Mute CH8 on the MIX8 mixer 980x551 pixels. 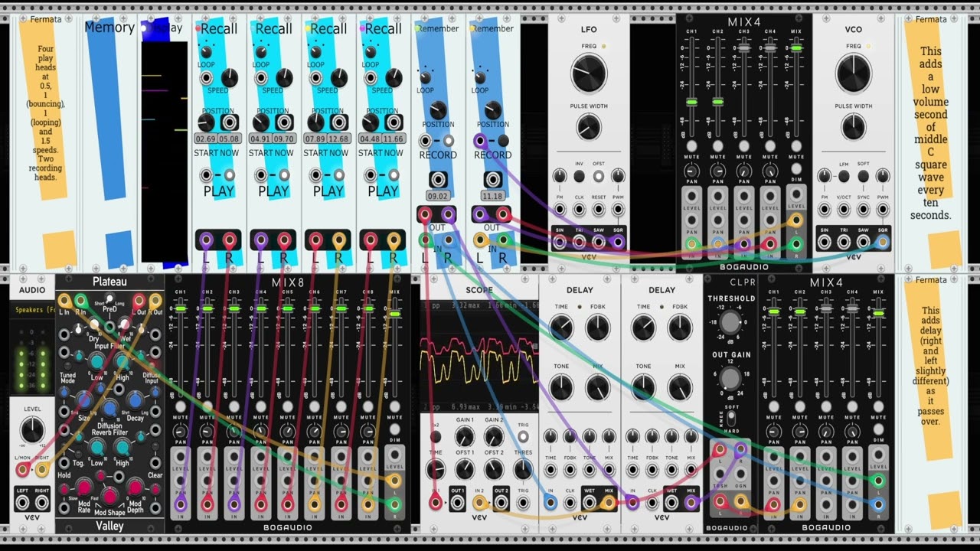point(368,406)
